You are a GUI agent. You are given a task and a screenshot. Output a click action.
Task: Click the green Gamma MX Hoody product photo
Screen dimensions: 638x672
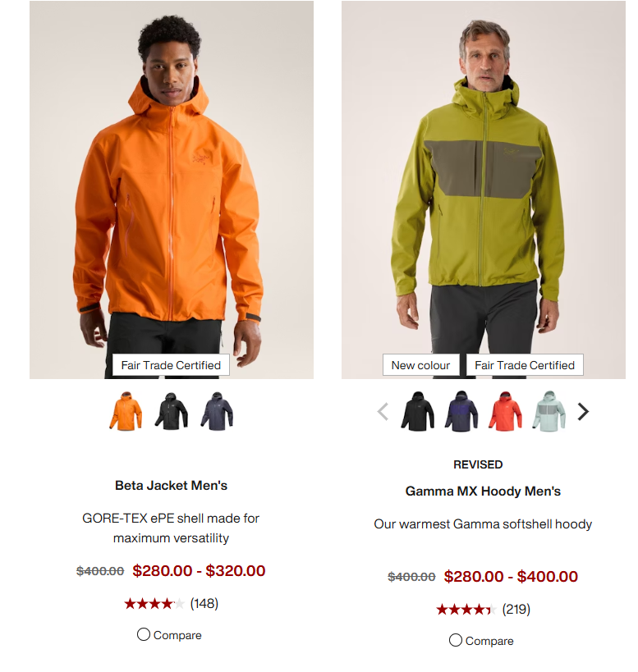point(484,190)
